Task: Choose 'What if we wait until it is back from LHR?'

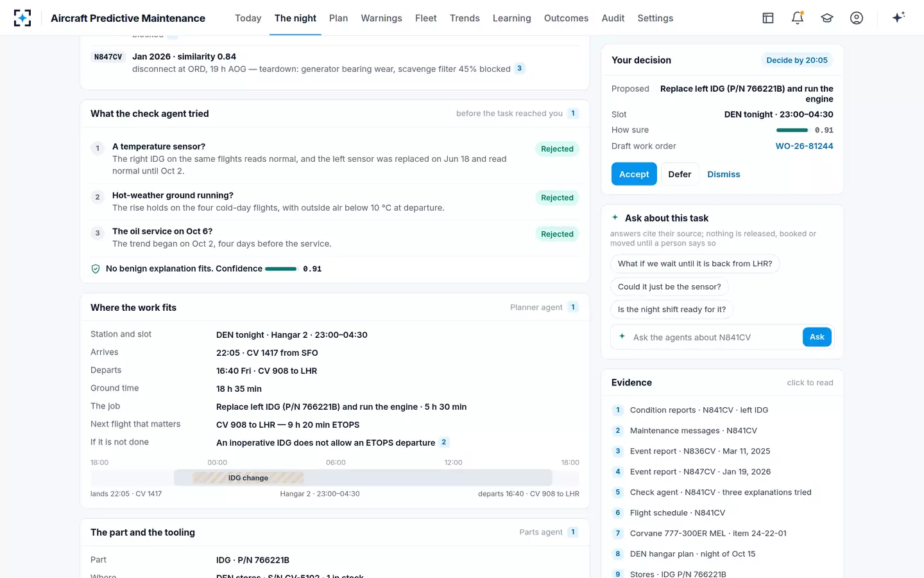Action: tap(695, 264)
